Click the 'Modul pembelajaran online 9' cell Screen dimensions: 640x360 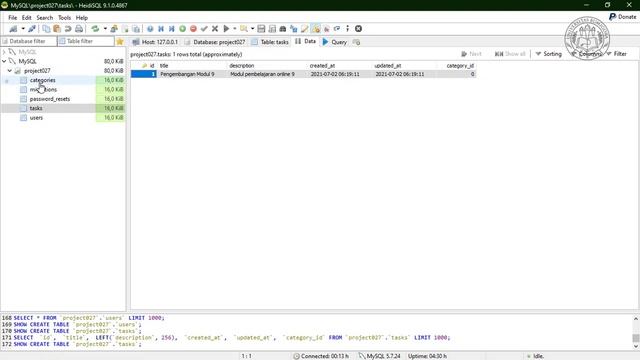pos(267,74)
